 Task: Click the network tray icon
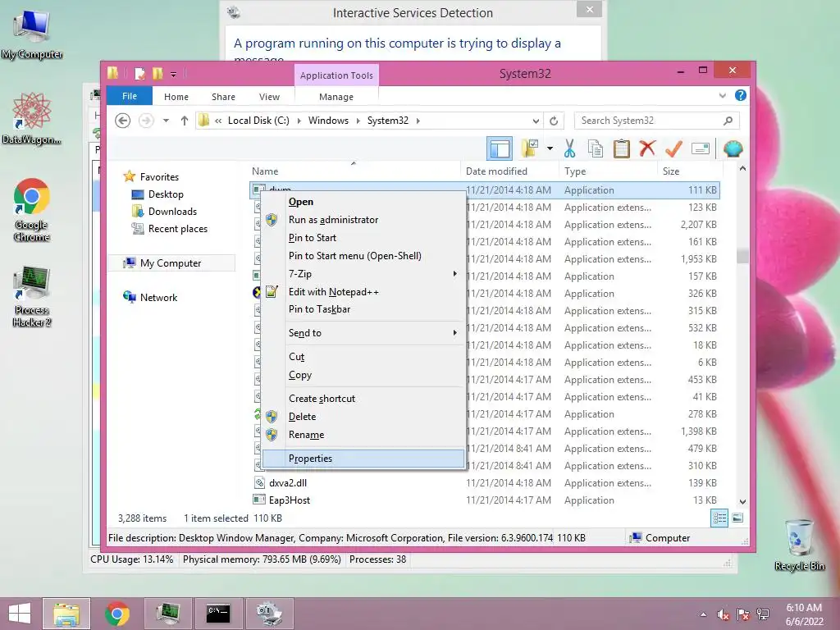(x=763, y=614)
